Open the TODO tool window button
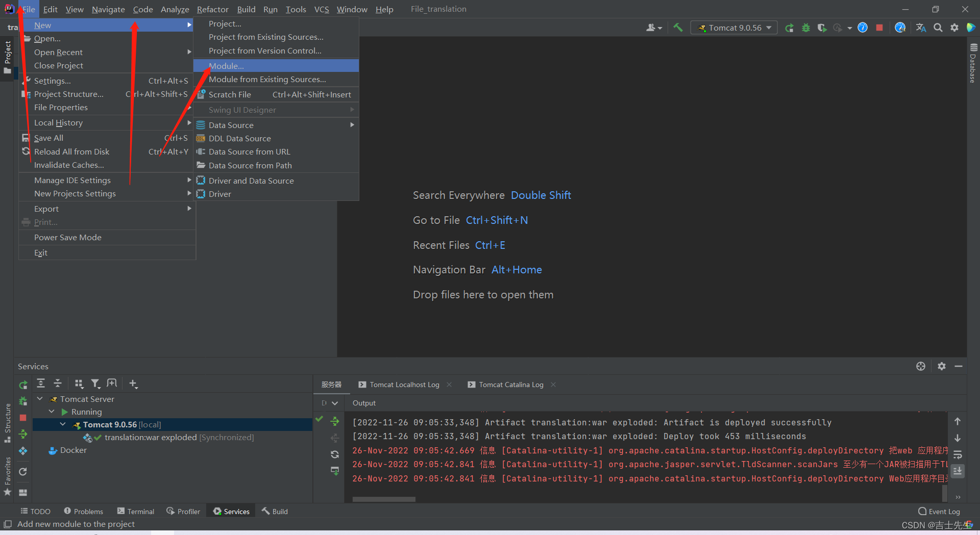The height and width of the screenshot is (535, 980). (35, 511)
